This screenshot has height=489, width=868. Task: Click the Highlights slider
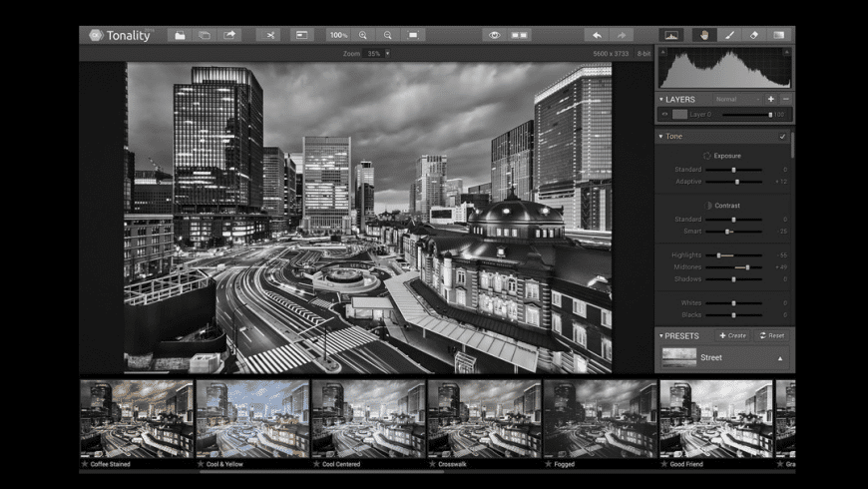point(733,255)
